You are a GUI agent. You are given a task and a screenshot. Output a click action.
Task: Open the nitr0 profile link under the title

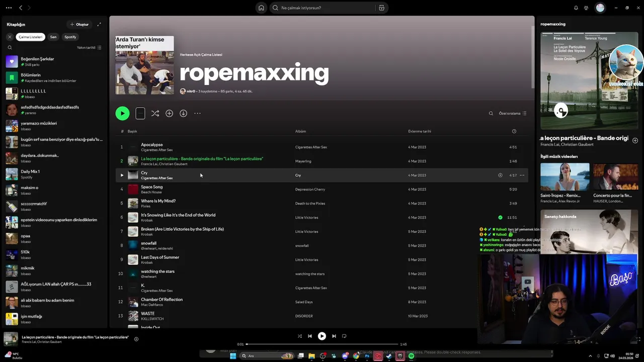(x=191, y=91)
